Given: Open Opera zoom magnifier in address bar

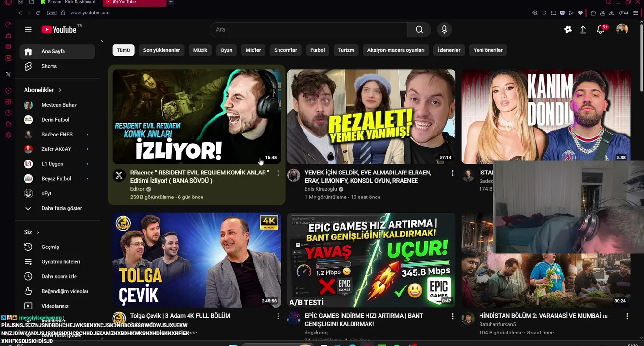Looking at the screenshot, I should [535, 13].
